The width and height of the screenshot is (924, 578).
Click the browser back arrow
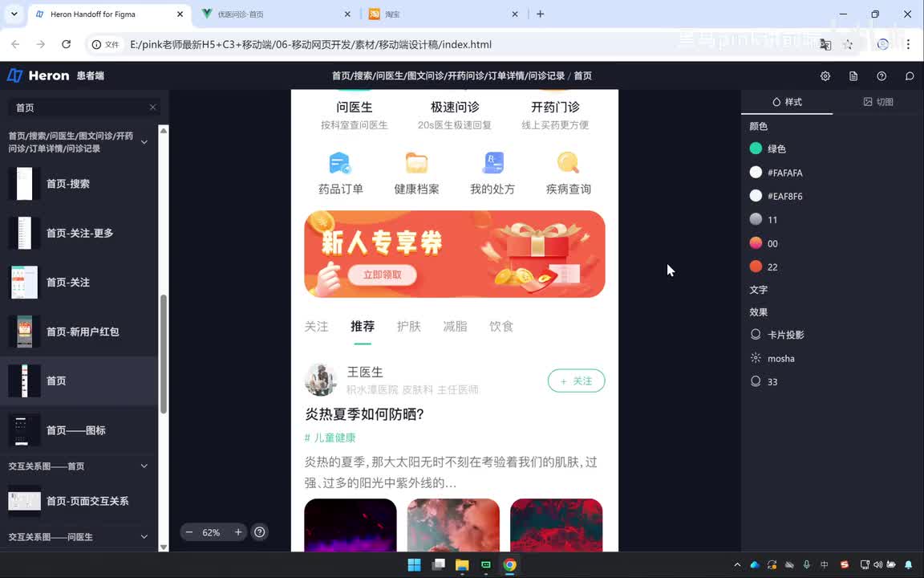pyautogui.click(x=16, y=44)
